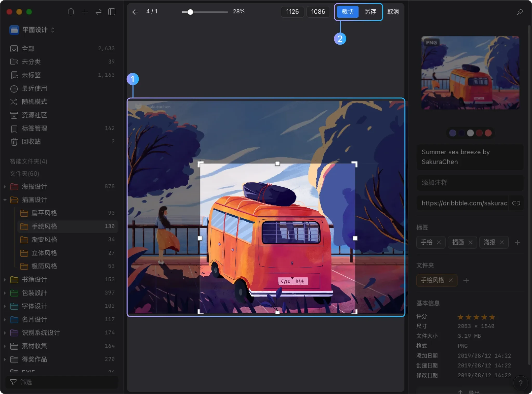The width and height of the screenshot is (532, 394).
Task: Expand the 书籍设计 folder
Action: coord(5,279)
